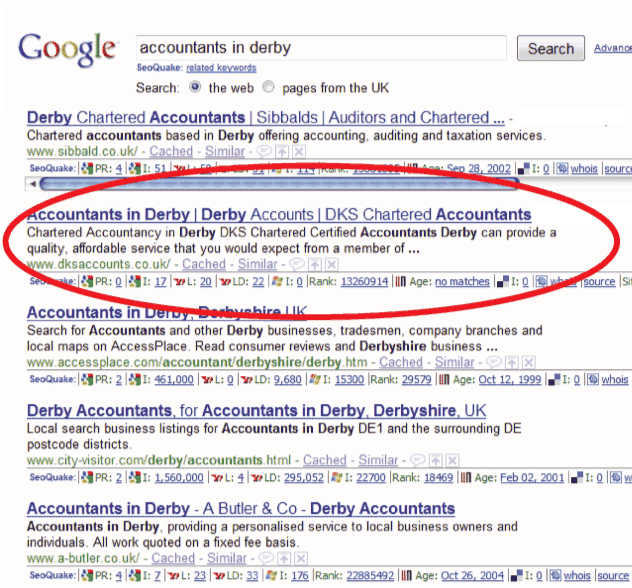632x588 pixels.
Task: Click the remove X icon for dksaccounts.co.uk result
Action: (332, 264)
